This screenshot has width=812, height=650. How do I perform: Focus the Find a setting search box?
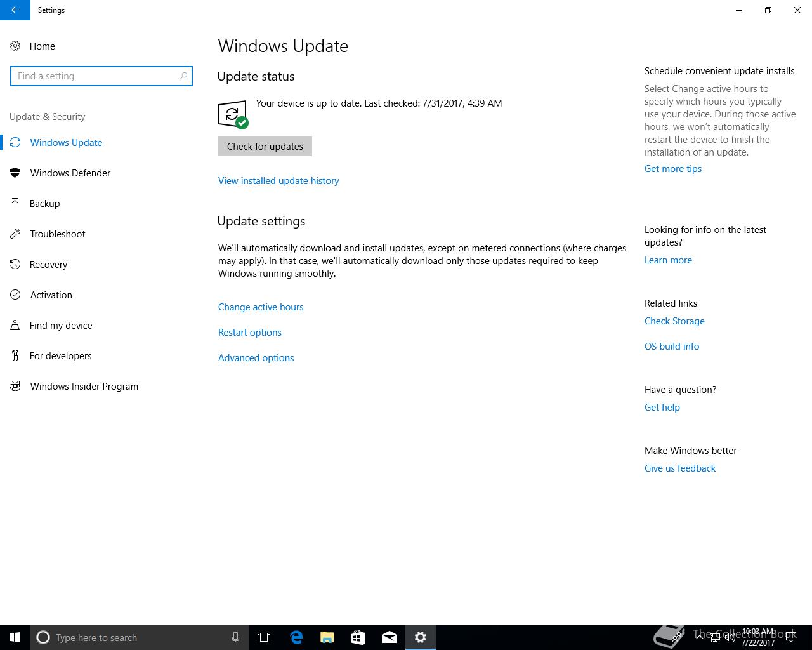point(101,76)
